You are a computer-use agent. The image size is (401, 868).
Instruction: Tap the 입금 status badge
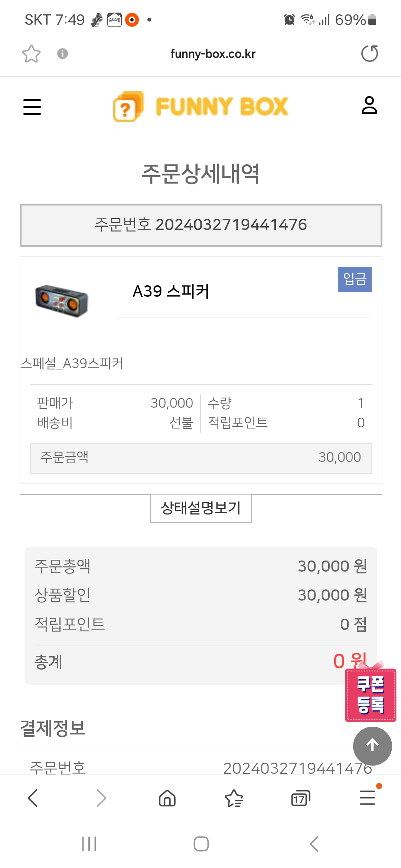(x=355, y=279)
